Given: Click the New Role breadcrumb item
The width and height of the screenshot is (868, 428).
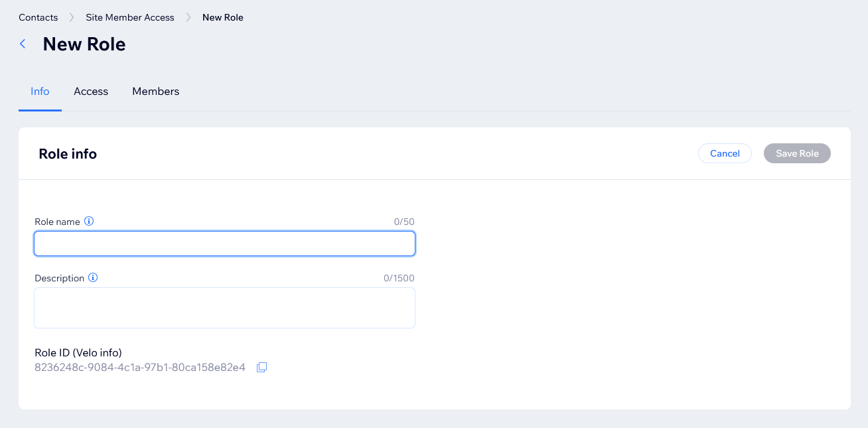Looking at the screenshot, I should pos(223,18).
